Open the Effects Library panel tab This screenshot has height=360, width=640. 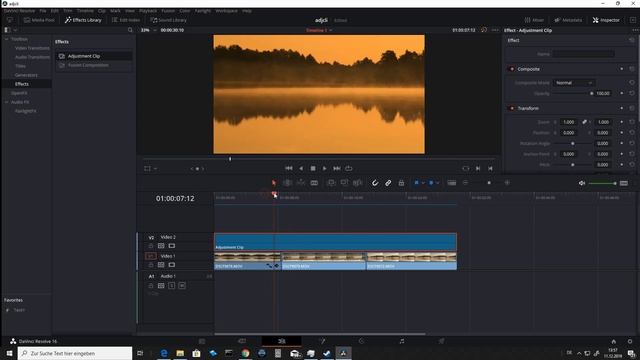pyautogui.click(x=83, y=20)
